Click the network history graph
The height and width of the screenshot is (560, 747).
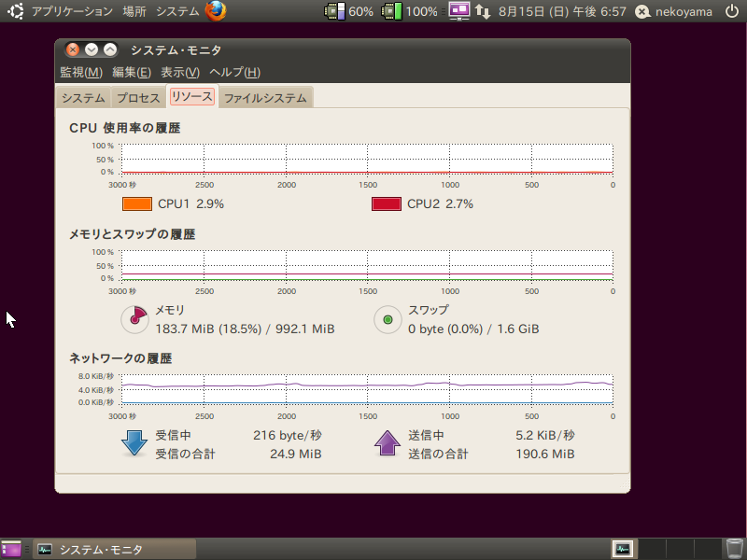367,389
